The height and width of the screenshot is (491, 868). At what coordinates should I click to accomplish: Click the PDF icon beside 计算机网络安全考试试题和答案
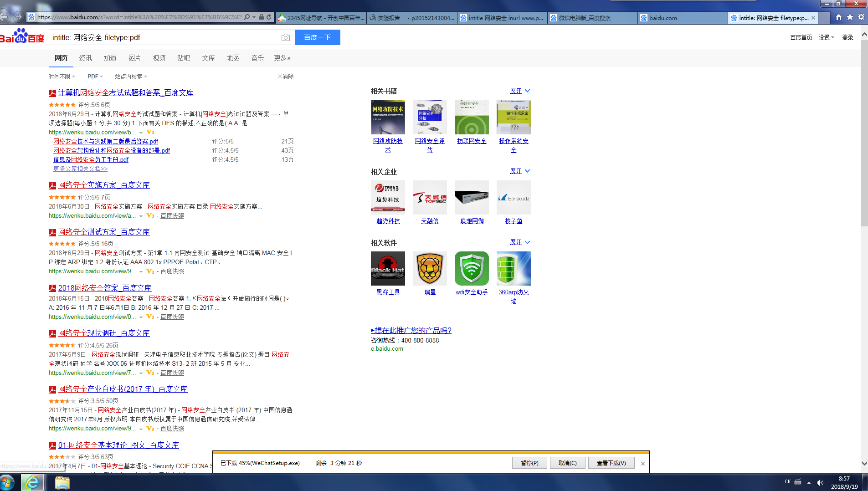(52, 93)
